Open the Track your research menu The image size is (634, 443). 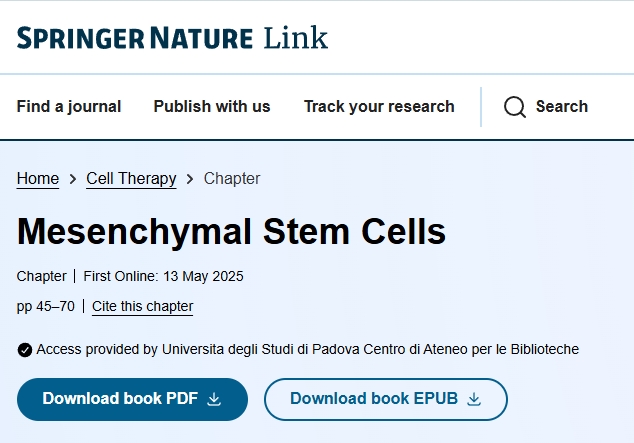379,106
